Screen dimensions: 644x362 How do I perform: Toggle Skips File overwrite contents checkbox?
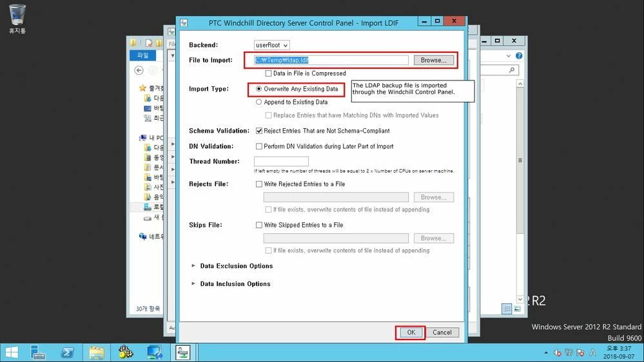tap(268, 251)
